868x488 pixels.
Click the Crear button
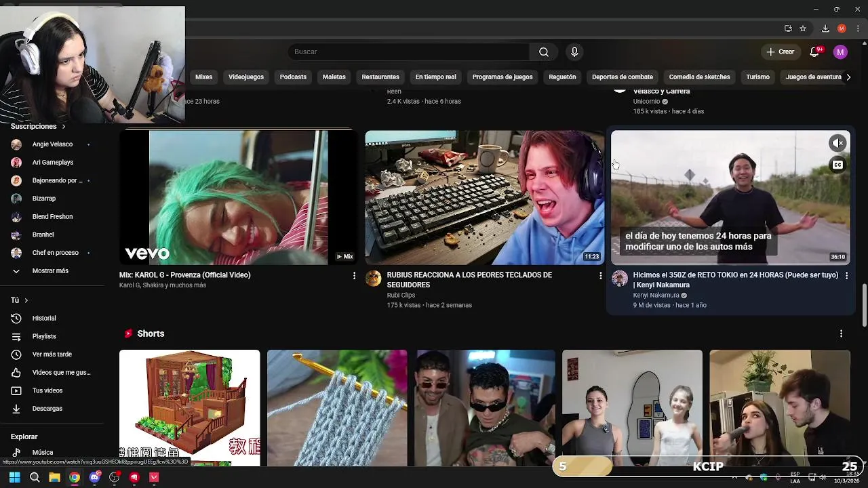pyautogui.click(x=780, y=52)
